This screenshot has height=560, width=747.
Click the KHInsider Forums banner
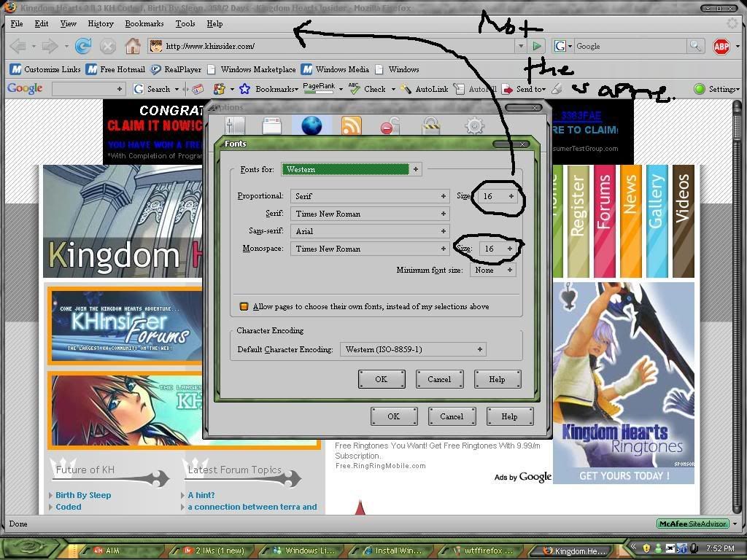click(125, 325)
